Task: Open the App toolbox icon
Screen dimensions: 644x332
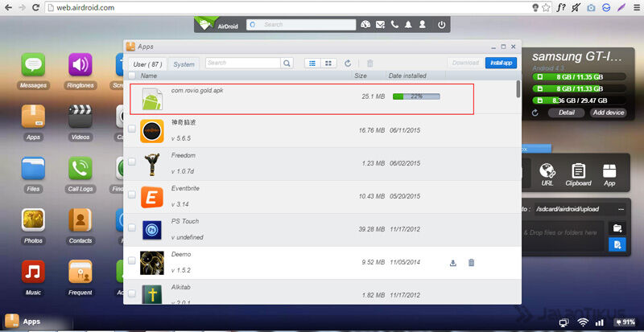Action: [x=609, y=174]
